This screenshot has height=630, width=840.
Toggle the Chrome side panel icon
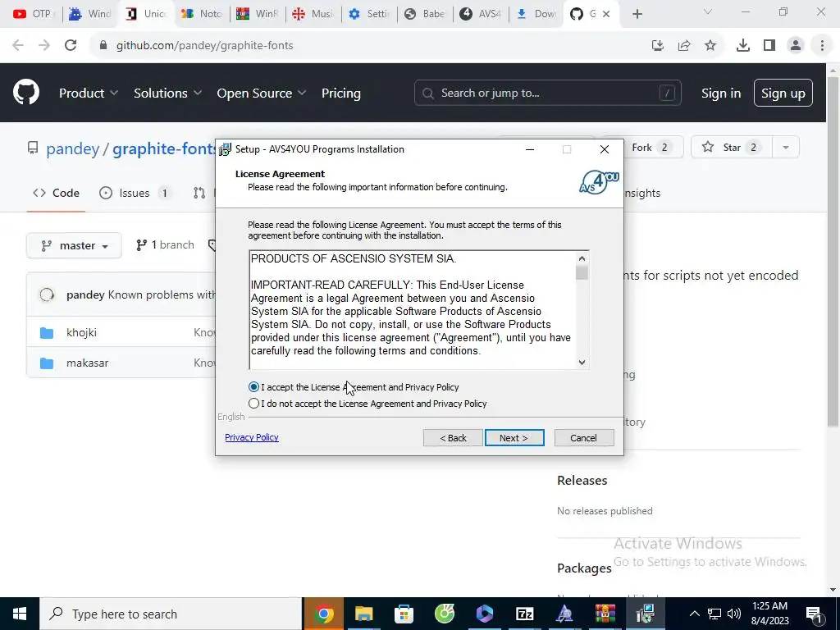pyautogui.click(x=769, y=46)
